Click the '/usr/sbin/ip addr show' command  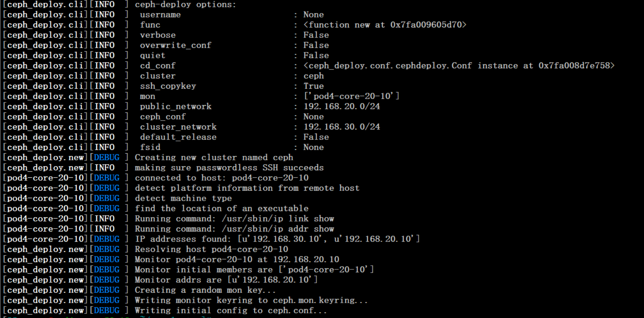(x=278, y=229)
